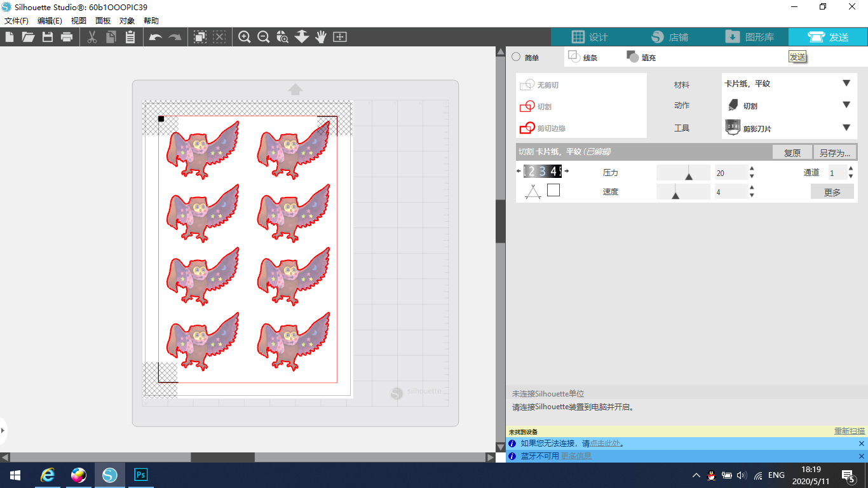The height and width of the screenshot is (488, 868).
Task: Dismiss the Bluetooth unavailable notice
Action: pyautogui.click(x=862, y=456)
